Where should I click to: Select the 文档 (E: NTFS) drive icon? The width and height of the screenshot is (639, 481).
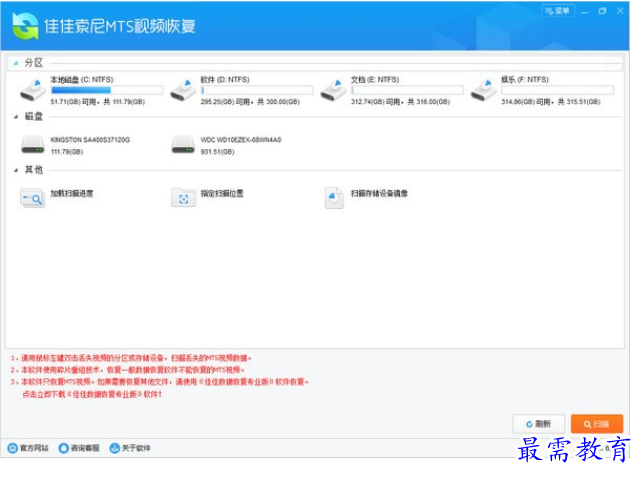[334, 90]
